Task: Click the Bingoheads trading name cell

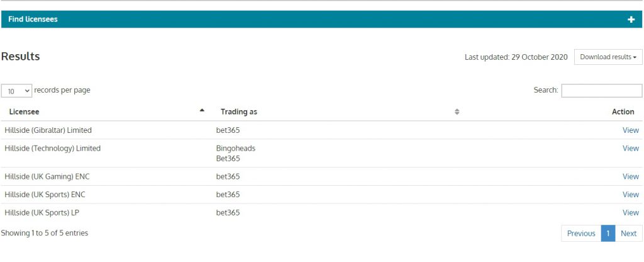Action: point(236,149)
